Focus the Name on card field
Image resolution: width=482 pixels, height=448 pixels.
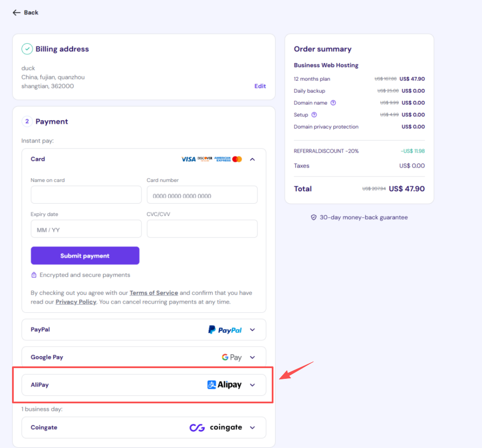(86, 195)
